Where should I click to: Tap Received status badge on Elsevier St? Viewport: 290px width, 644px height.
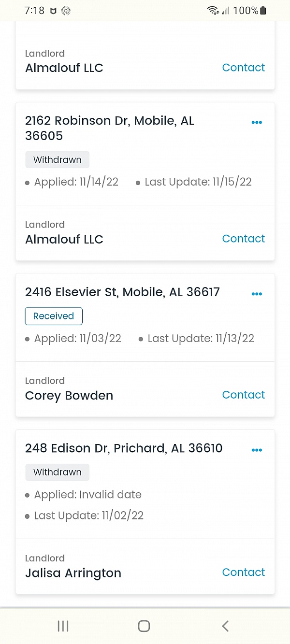pos(54,316)
